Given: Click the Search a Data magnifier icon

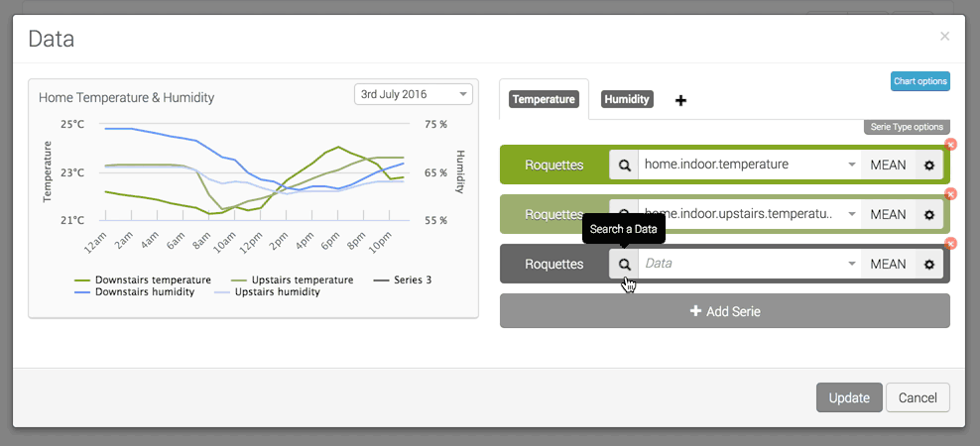Looking at the screenshot, I should (x=624, y=265).
